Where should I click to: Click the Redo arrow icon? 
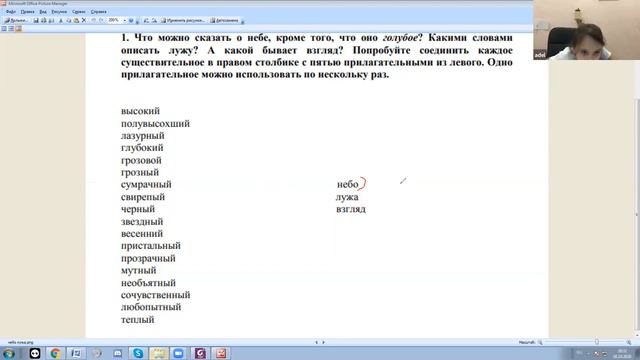click(x=101, y=20)
